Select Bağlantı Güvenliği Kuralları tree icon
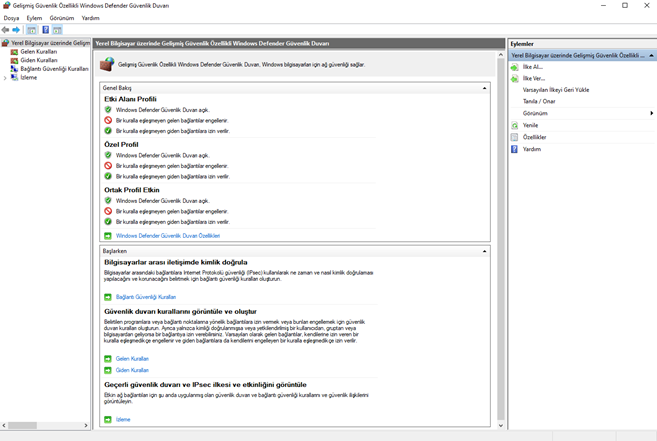Viewport: 657px width, 441px height. [14, 69]
